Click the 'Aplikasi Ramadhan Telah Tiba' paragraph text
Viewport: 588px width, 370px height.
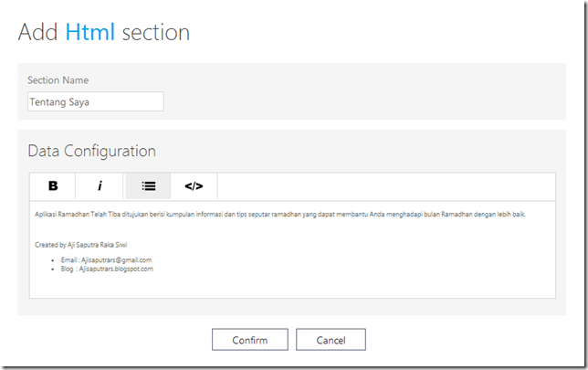tap(280, 215)
